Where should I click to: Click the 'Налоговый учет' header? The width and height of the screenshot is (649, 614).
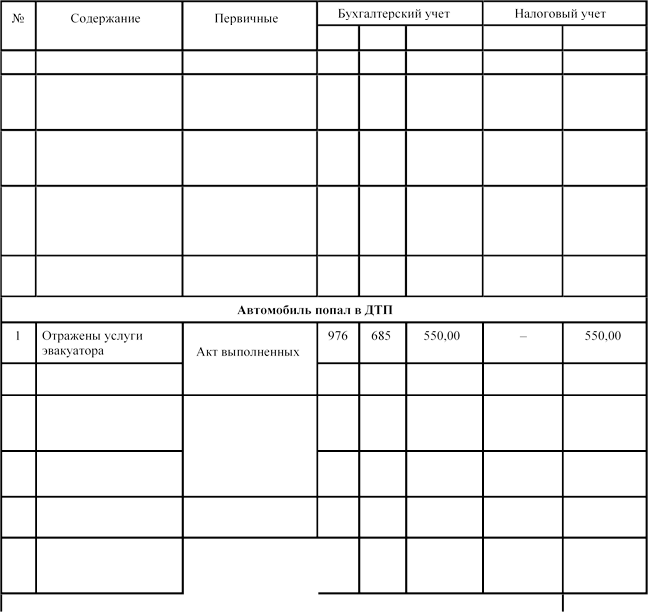click(560, 14)
